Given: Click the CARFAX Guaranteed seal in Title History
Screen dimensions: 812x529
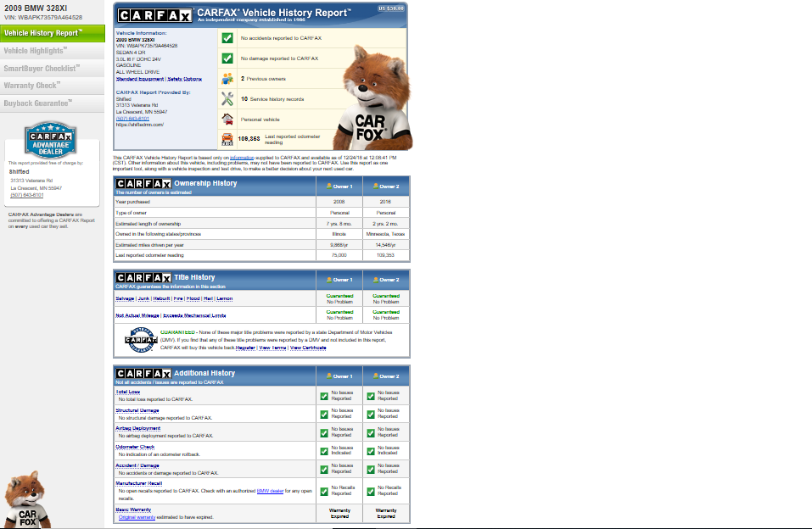Looking at the screenshot, I should tap(140, 340).
